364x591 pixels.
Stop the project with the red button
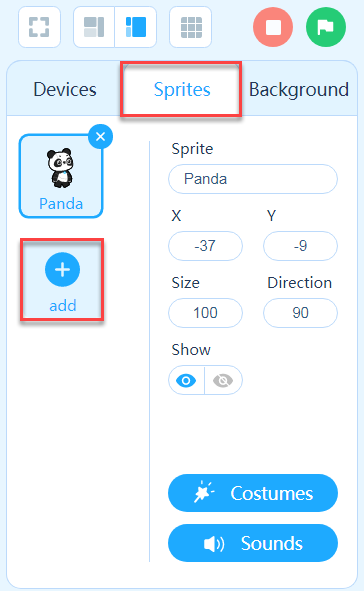point(273,27)
